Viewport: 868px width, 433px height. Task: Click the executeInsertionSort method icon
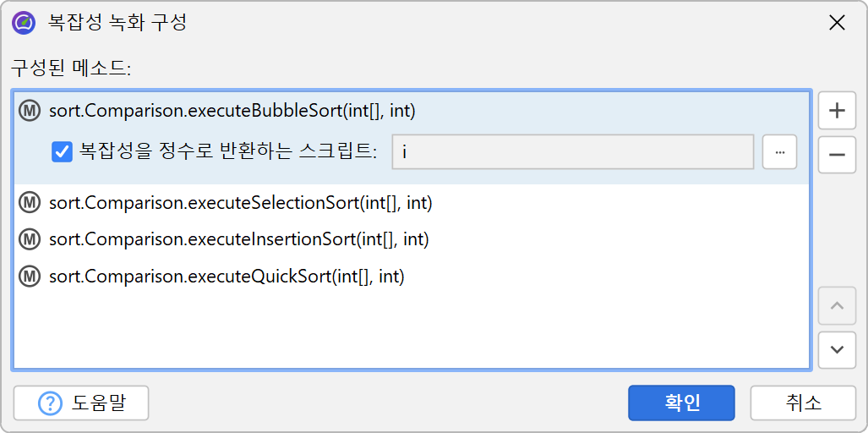point(30,239)
